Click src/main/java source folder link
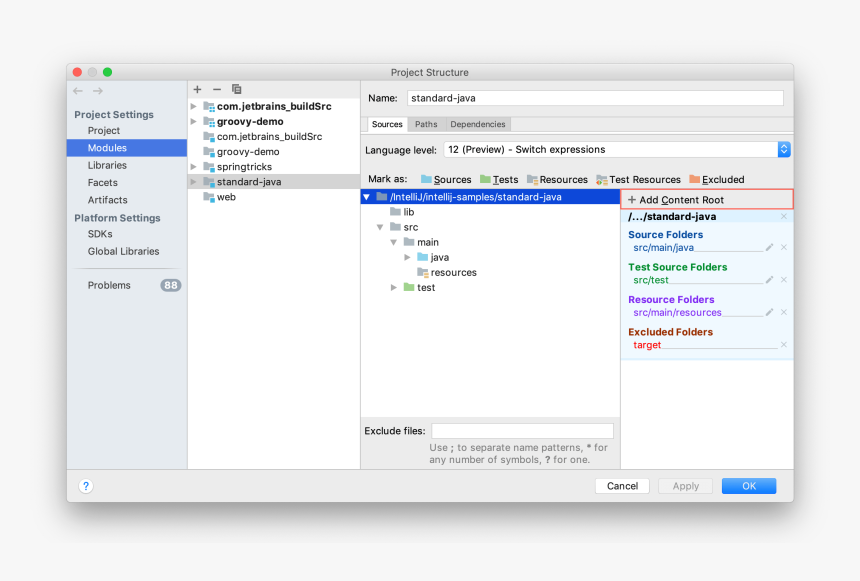Image resolution: width=860 pixels, height=581 pixels. pos(664,247)
